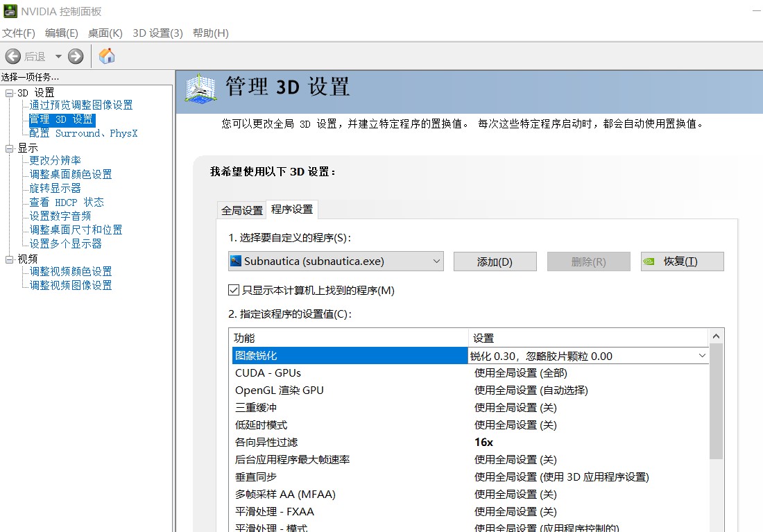Select the CUDA - GPUs row
Screen dimensions: 763x532
pyautogui.click(x=470, y=373)
